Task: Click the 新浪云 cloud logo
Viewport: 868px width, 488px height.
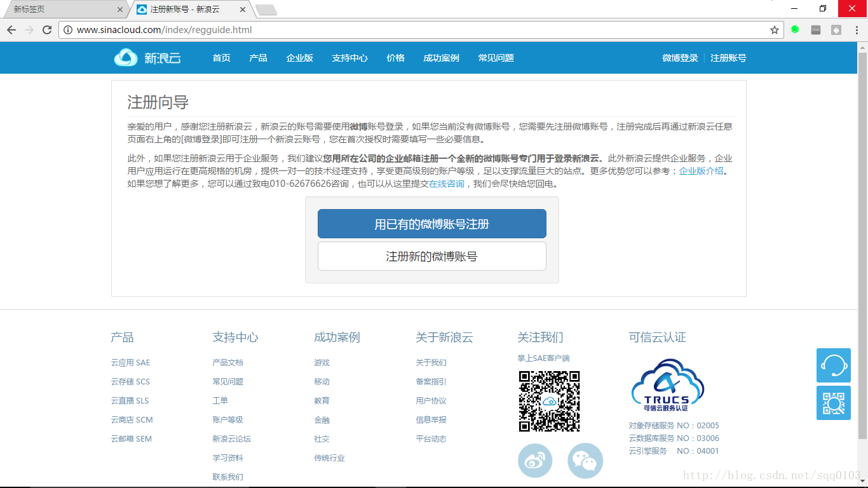Action: pos(147,58)
